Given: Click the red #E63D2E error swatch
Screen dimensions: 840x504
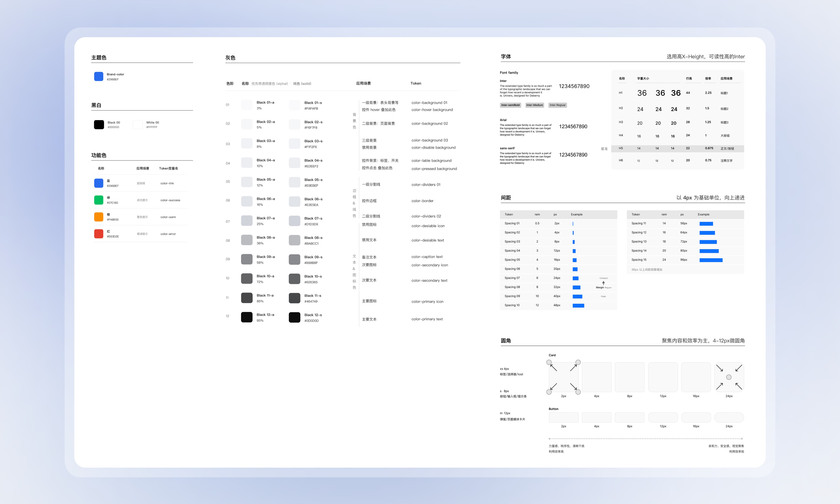Looking at the screenshot, I should click(x=98, y=234).
